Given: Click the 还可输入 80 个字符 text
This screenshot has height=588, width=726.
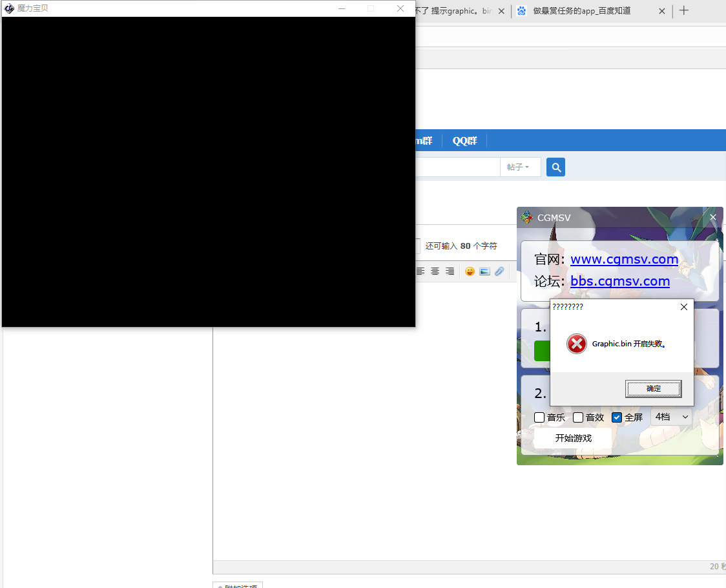Looking at the screenshot, I should [x=461, y=246].
